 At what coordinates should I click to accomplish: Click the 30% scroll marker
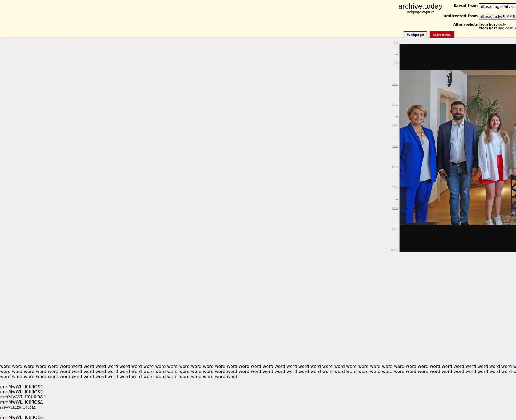point(395,105)
